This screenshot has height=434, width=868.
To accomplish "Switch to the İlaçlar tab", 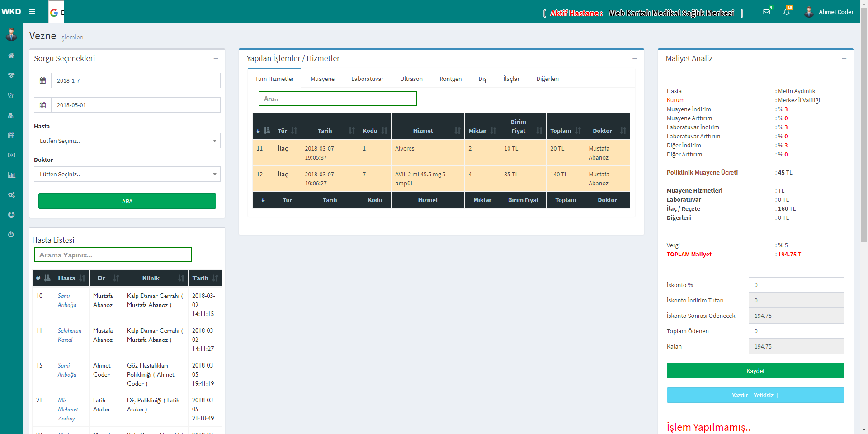I will coord(511,79).
